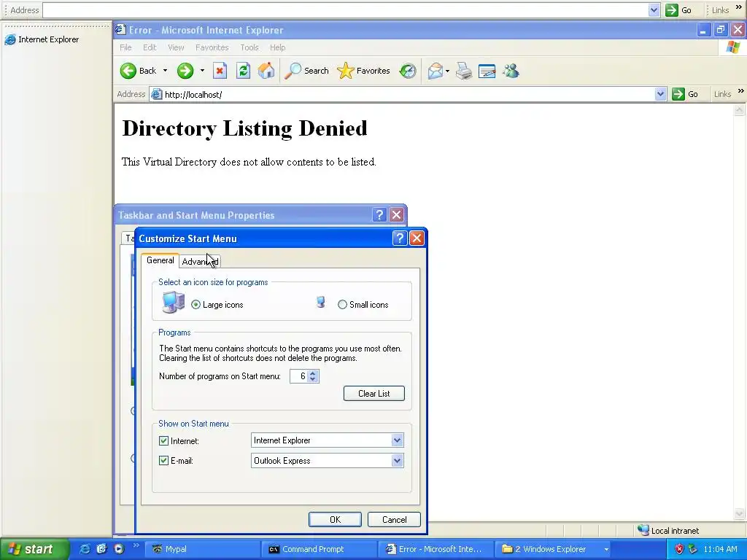Click Go in the top Explorer address bar
The height and width of the screenshot is (560, 747).
click(679, 10)
